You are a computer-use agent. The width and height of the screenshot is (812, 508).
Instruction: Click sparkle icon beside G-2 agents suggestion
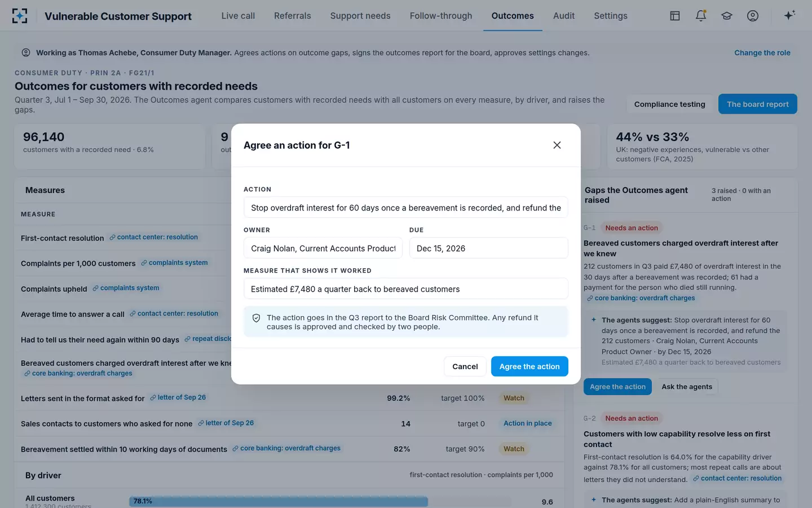tap(594, 500)
